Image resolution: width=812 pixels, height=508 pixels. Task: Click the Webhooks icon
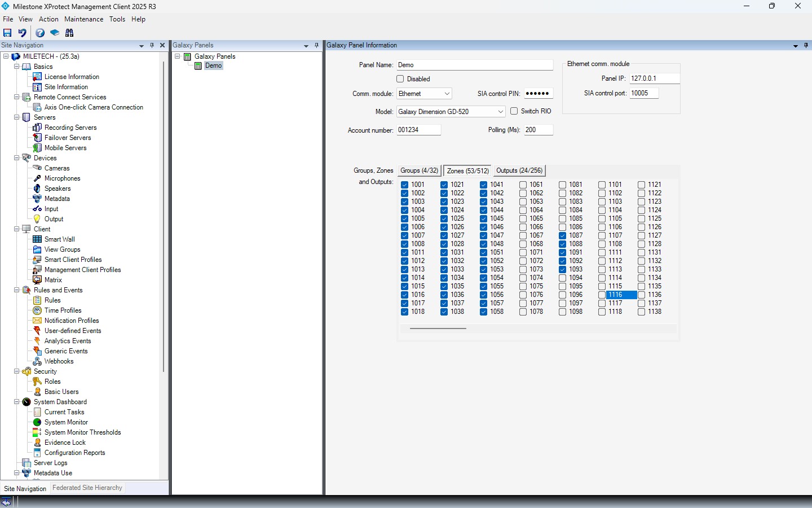(37, 361)
